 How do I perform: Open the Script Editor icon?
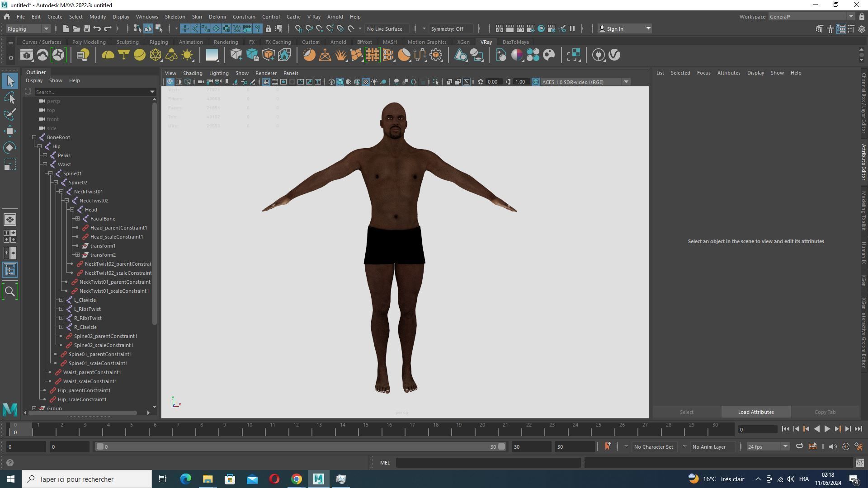(x=859, y=463)
